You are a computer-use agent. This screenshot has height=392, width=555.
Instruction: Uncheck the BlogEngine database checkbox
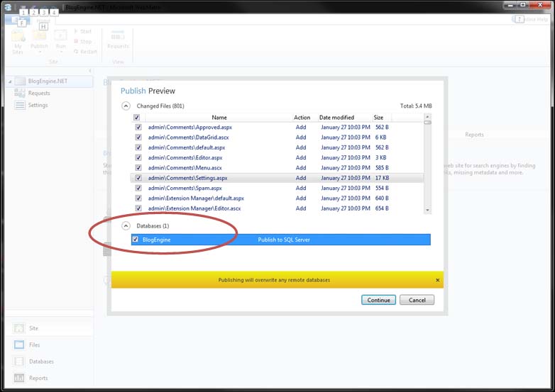pyautogui.click(x=136, y=240)
